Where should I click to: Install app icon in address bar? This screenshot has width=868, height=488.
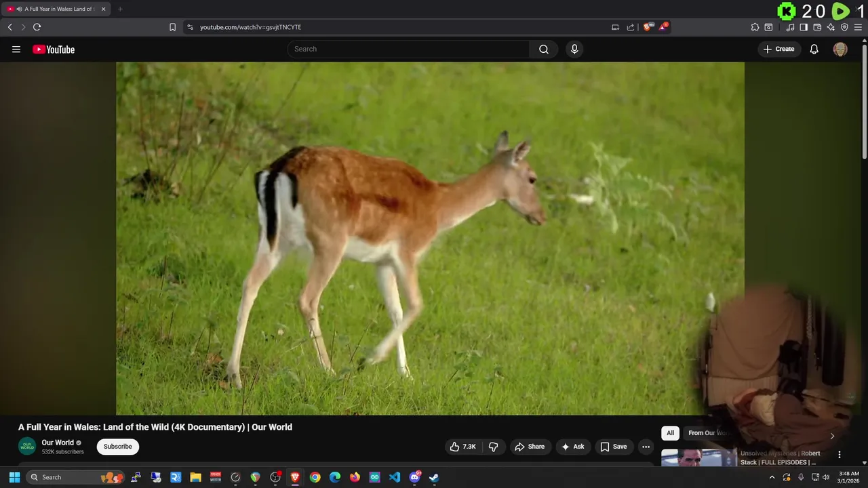(615, 27)
